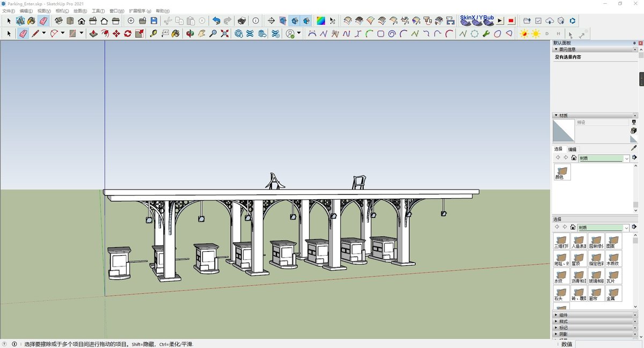The height and width of the screenshot is (348, 644).
Task: Switch to the 编辑 tab in materials
Action: tap(572, 149)
